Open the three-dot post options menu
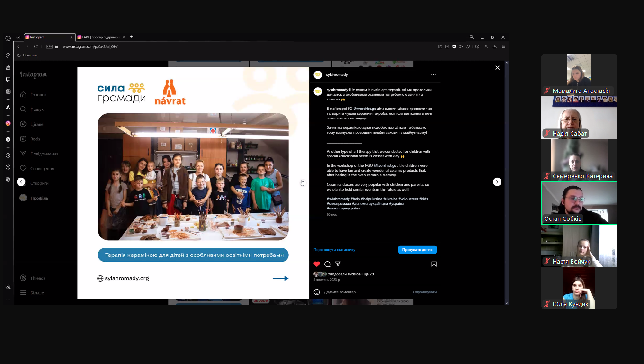The height and width of the screenshot is (364, 644). 433,75
